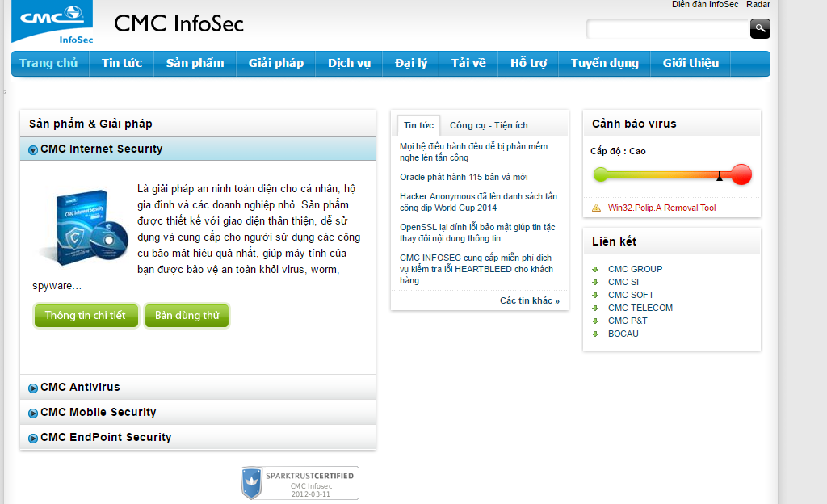Open Hacker Anonymous World Cup 2014 article
The image size is (827, 504).
(478, 202)
